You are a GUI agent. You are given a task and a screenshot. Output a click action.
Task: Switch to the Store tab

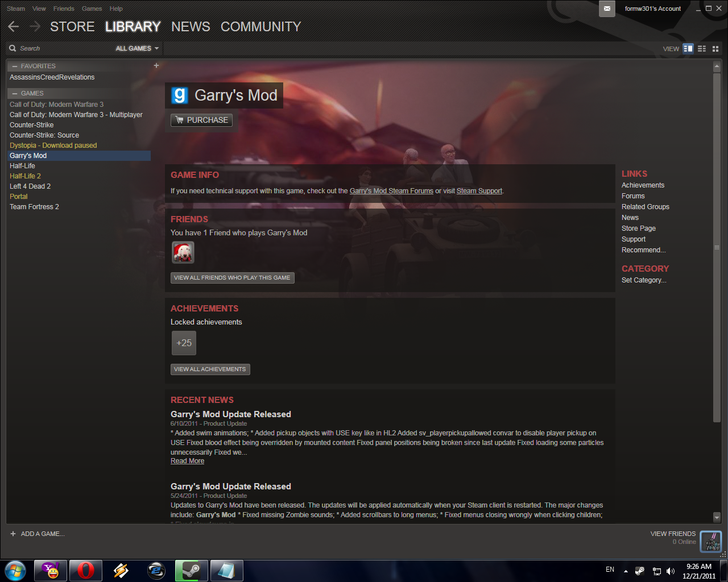click(x=72, y=27)
